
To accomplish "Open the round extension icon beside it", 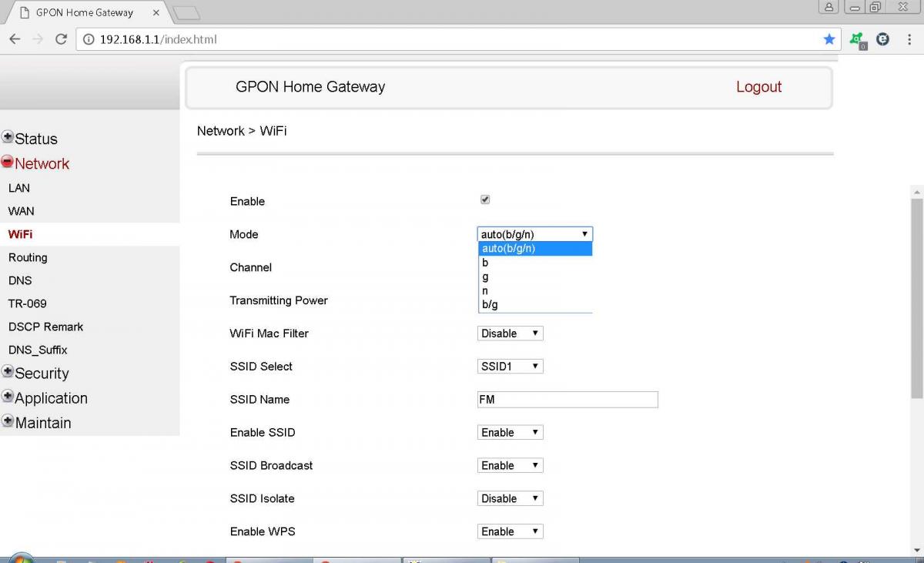I will 882,39.
